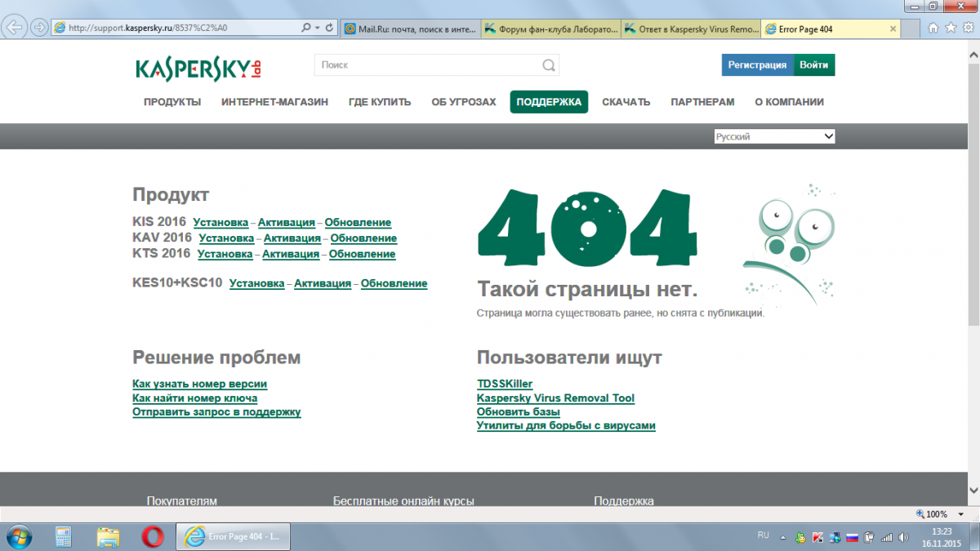This screenshot has width=980, height=551.
Task: Expand address bar search dropdown arrow
Action: click(317, 28)
